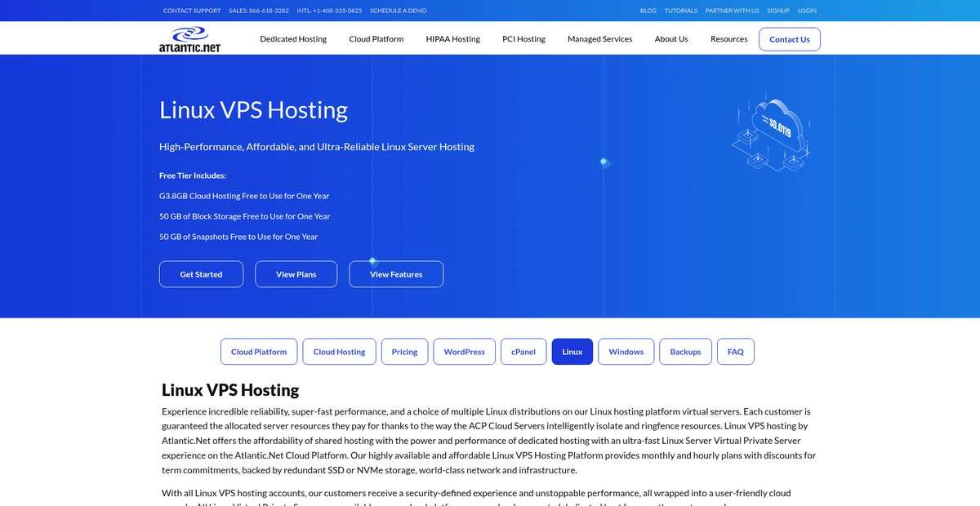Click the 'Free Tier Includes:' text
The image size is (980, 506).
point(193,175)
